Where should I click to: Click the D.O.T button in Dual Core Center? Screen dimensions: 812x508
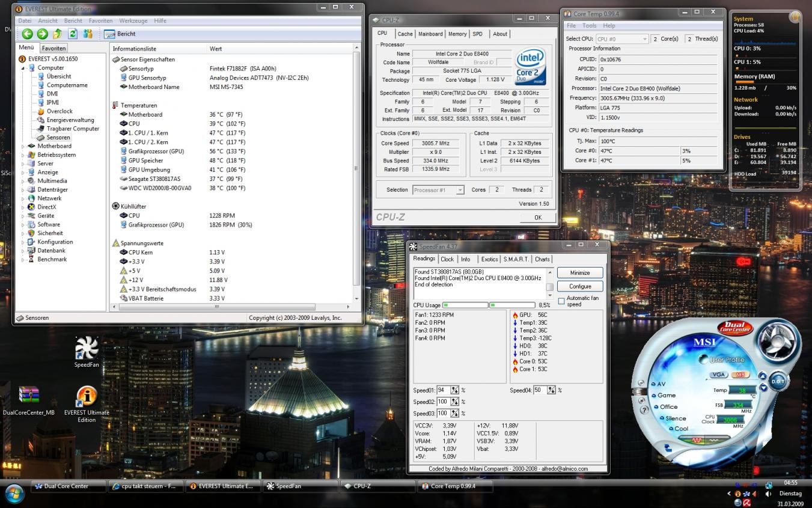pos(778,381)
